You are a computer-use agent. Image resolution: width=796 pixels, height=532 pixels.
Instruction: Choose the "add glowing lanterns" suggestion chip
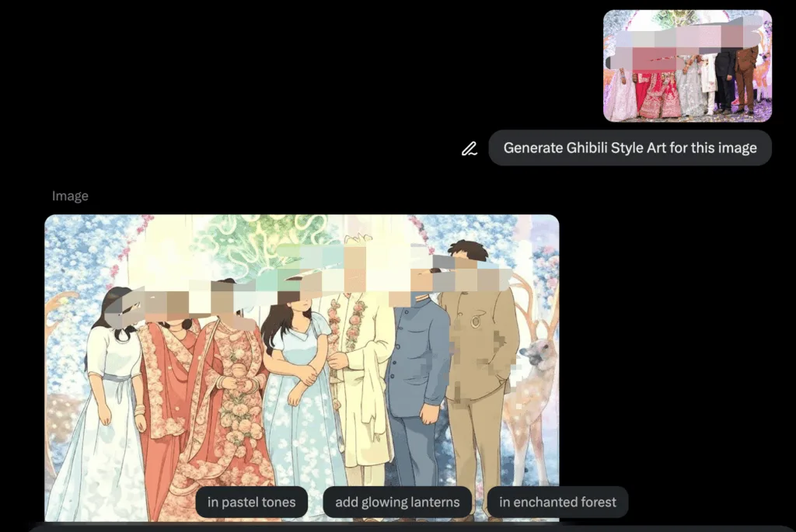pyautogui.click(x=397, y=502)
